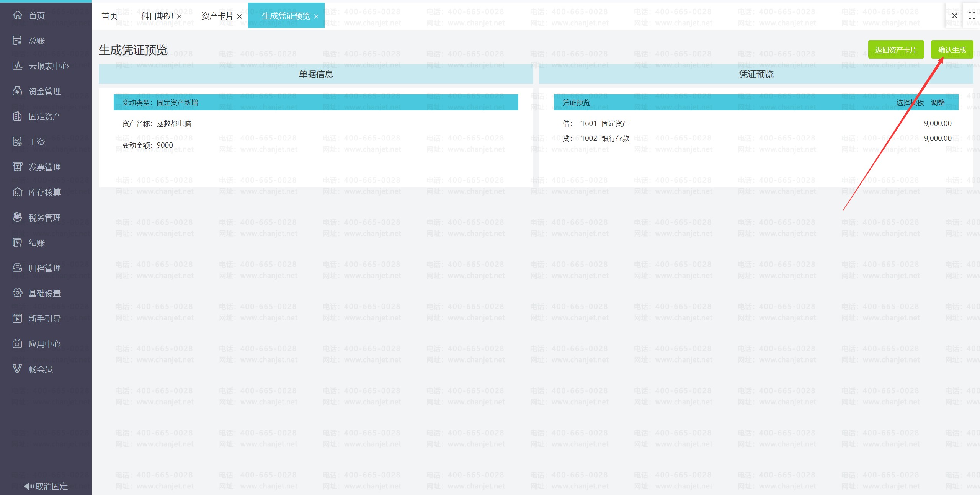Switch to the 科目期初 tab
Viewport: 980px width, 495px height.
pos(157,16)
